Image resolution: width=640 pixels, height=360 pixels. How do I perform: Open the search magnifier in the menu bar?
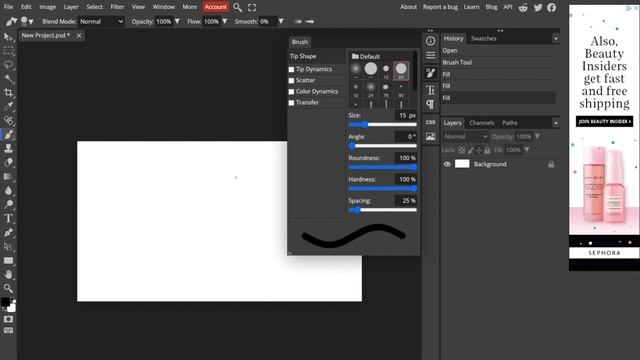[238, 7]
